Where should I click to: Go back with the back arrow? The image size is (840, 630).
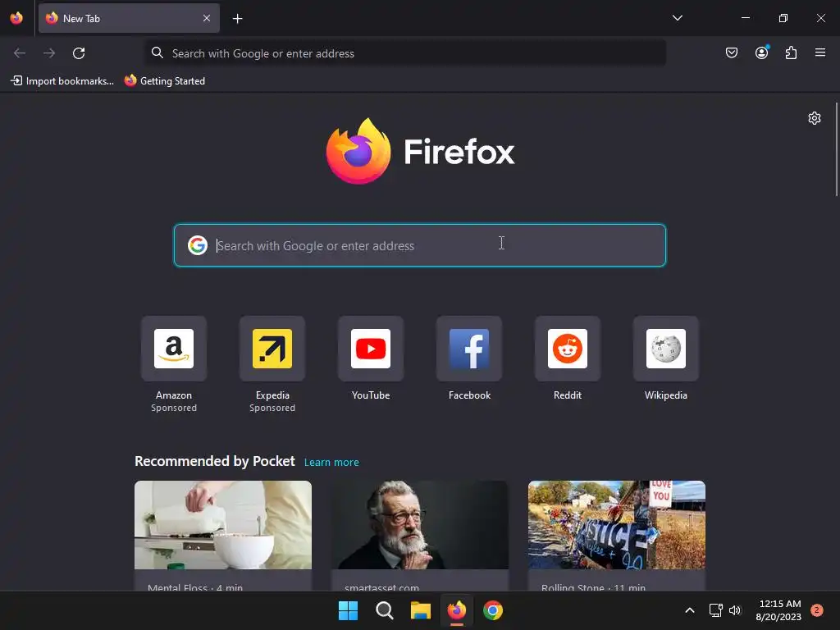tap(20, 53)
